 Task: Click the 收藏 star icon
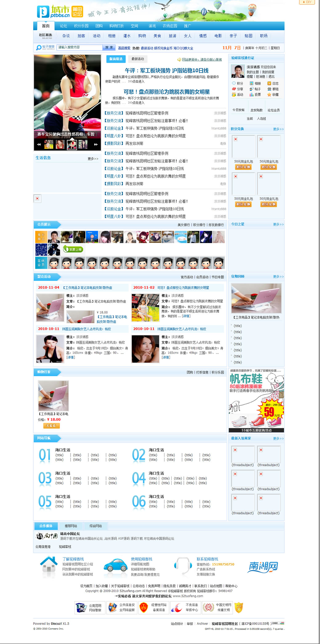(269, 94)
